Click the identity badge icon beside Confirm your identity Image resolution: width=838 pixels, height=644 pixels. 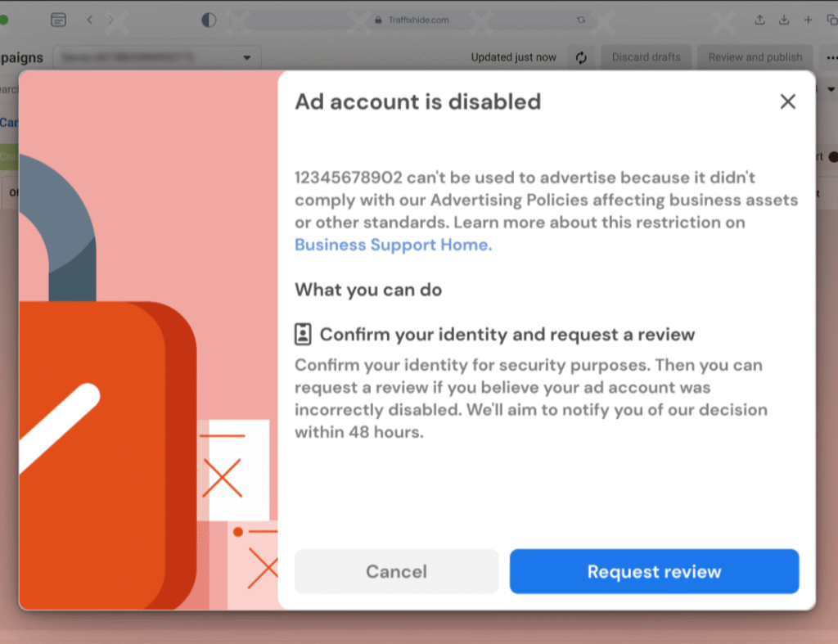(x=303, y=334)
